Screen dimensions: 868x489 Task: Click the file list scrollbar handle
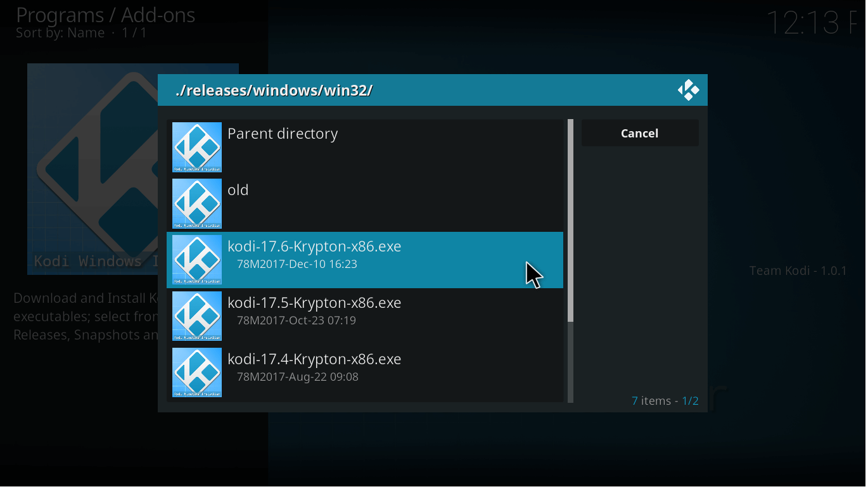(x=570, y=220)
